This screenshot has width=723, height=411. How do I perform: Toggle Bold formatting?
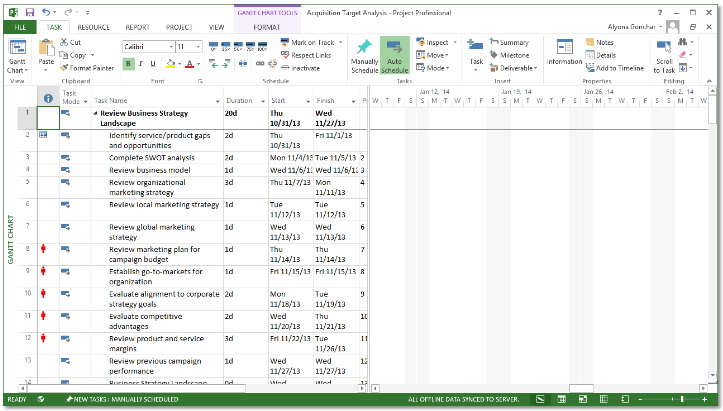pyautogui.click(x=128, y=64)
